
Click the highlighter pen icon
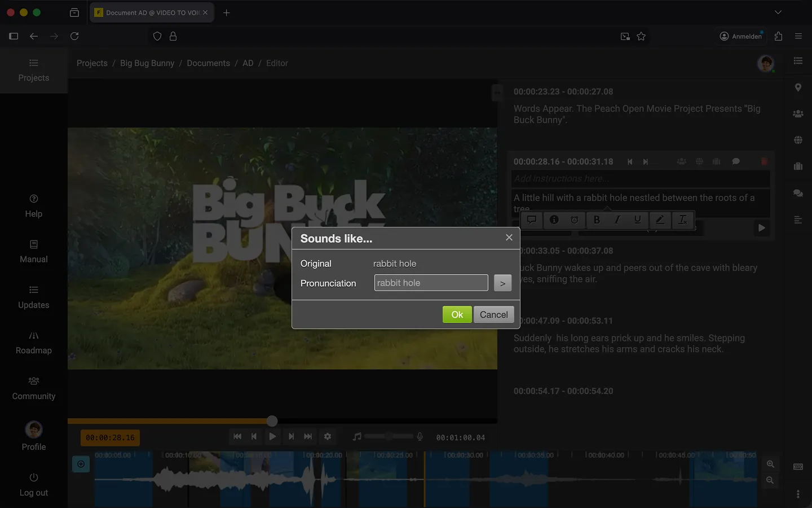coord(660,220)
